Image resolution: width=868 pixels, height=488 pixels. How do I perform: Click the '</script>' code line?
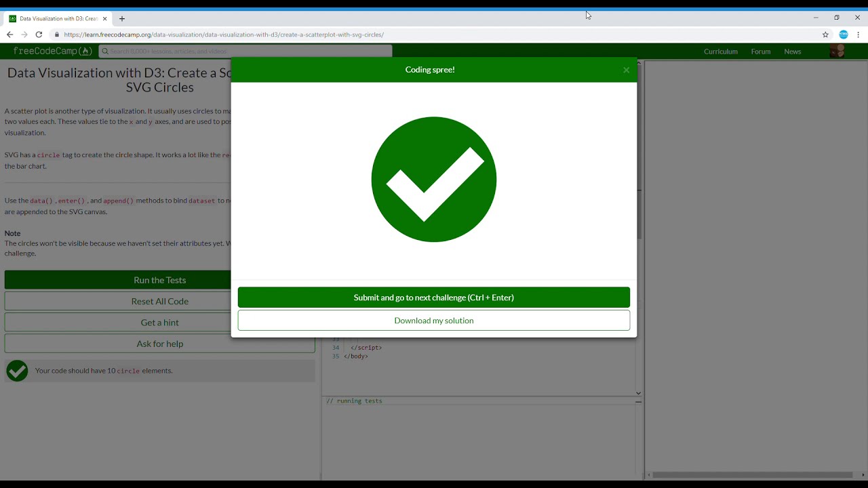(x=366, y=348)
